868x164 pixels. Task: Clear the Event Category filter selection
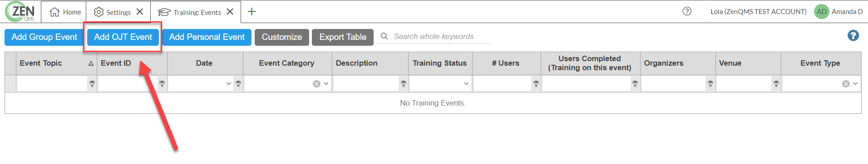pos(316,84)
